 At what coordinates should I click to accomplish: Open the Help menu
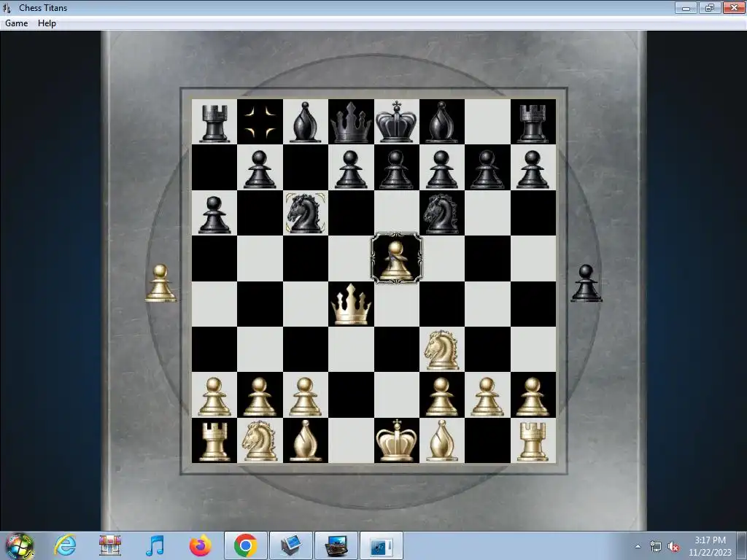tap(47, 23)
